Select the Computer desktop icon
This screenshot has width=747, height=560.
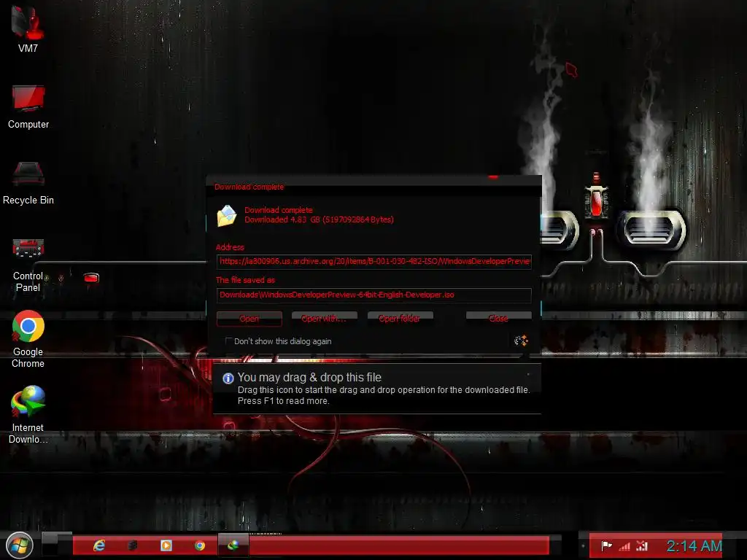[x=28, y=106]
